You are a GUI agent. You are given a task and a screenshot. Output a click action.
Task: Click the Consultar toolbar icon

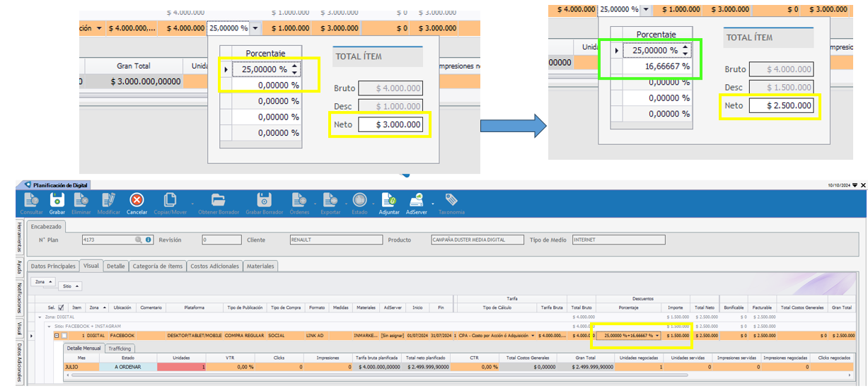[x=31, y=200]
